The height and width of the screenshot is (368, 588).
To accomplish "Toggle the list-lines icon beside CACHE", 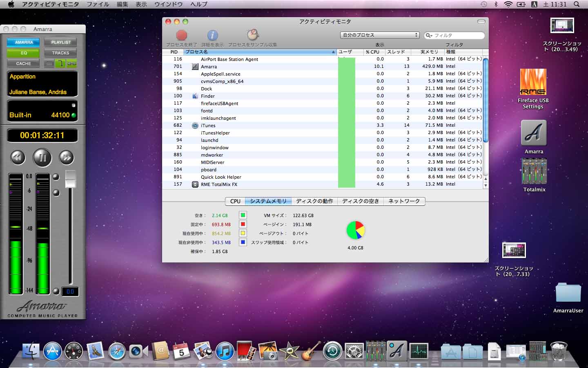I will (x=49, y=63).
